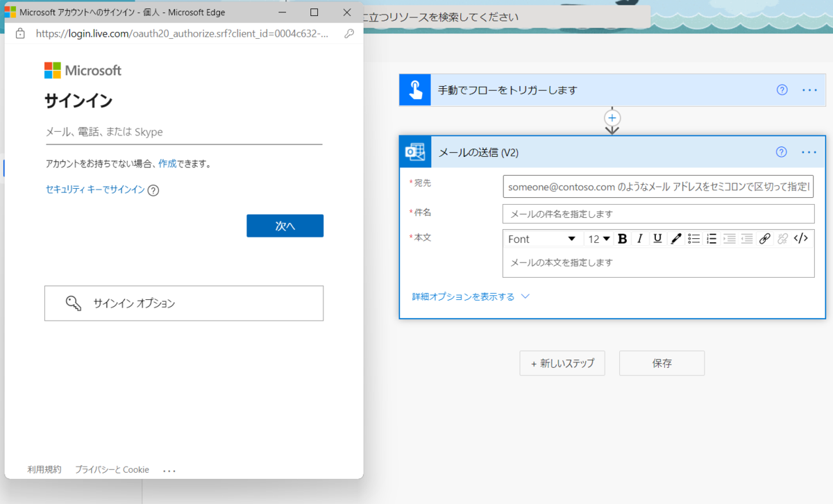833x504 pixels.
Task: Click the 利用規約 link
Action: 44,470
